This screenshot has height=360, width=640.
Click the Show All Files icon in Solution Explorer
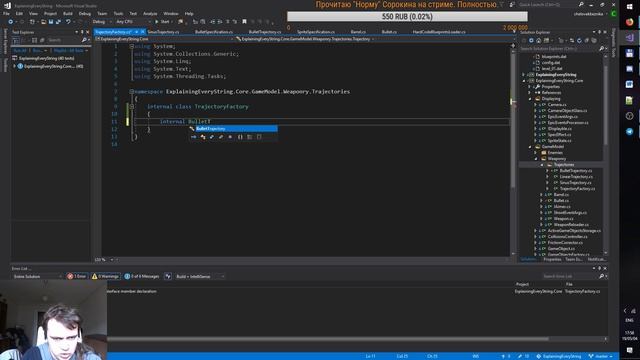[x=594, y=40]
